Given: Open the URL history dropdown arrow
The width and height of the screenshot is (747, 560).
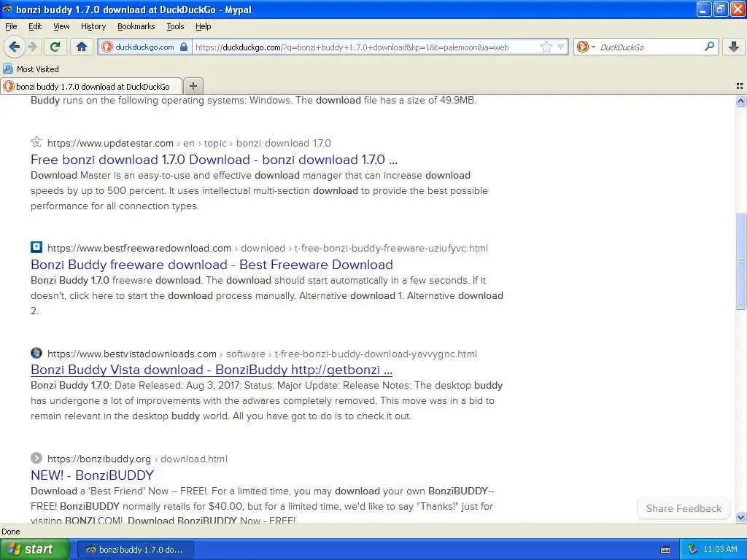Looking at the screenshot, I should pyautogui.click(x=561, y=47).
